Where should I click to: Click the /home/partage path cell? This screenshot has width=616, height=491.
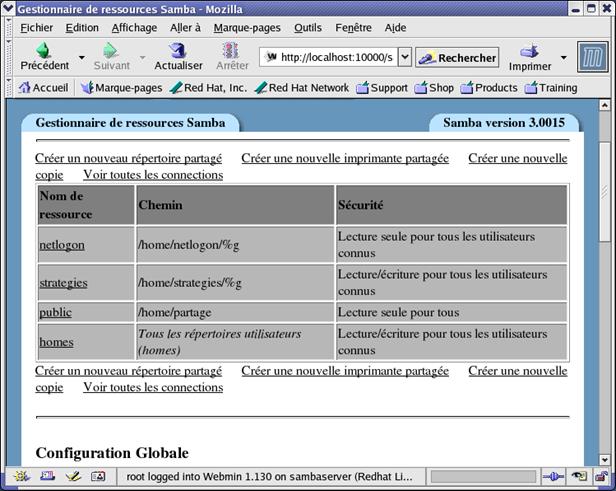(x=235, y=312)
